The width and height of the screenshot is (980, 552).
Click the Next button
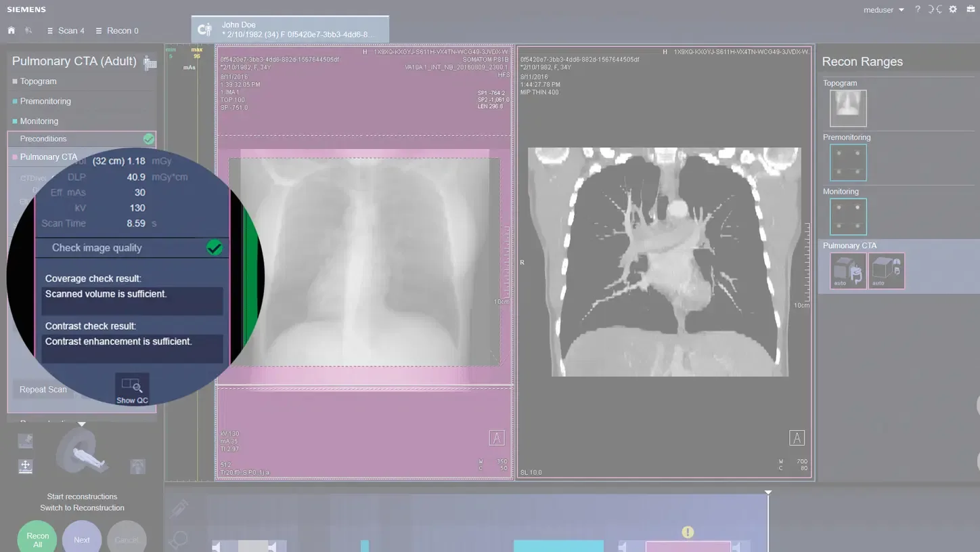(82, 540)
